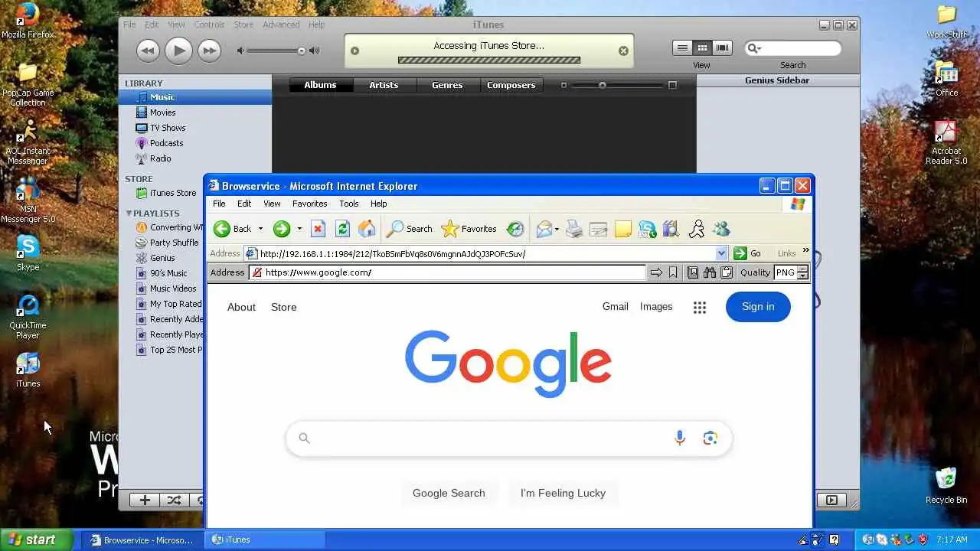
Task: Play music with iTunes Play button
Action: coord(178,51)
